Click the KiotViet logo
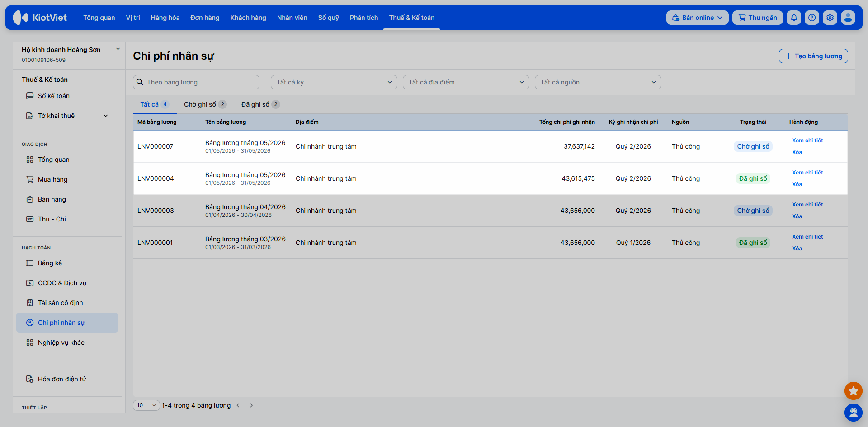The width and height of the screenshot is (868, 427). coord(40,18)
